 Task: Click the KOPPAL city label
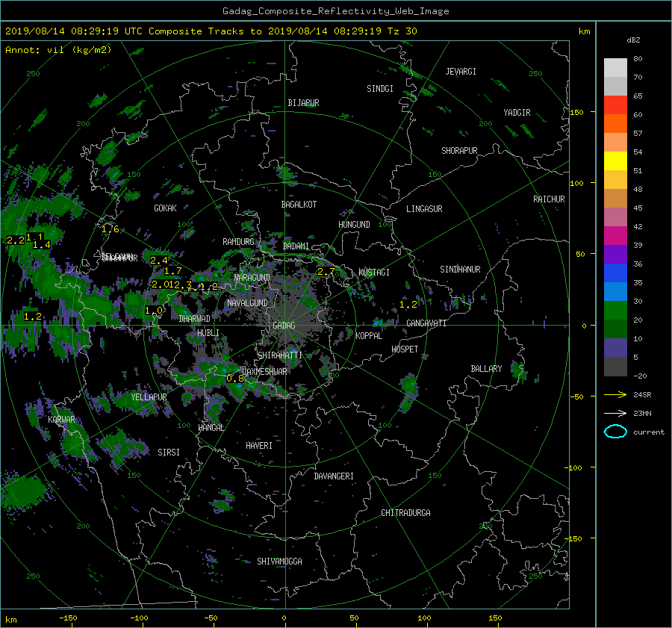pos(369,336)
